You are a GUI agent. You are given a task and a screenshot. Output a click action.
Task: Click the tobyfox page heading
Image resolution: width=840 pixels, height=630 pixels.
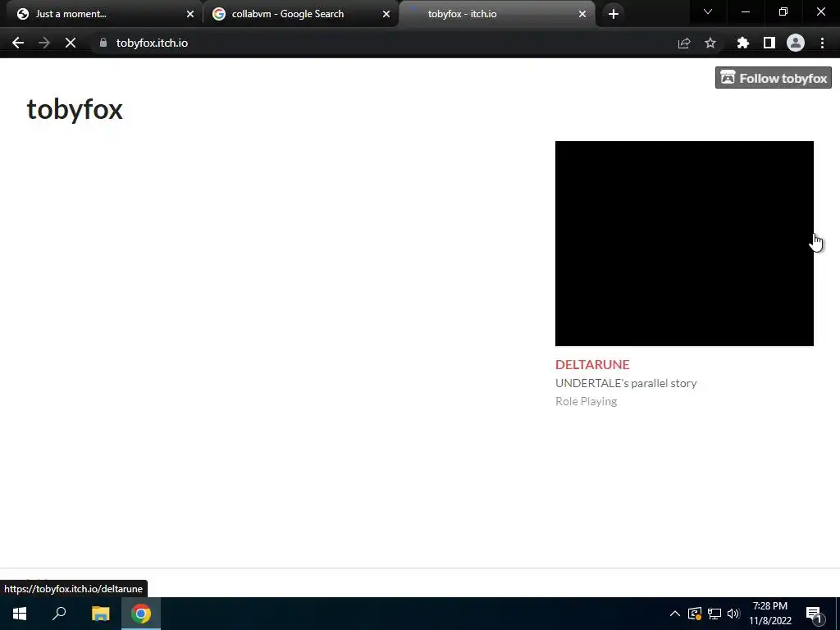pyautogui.click(x=75, y=110)
